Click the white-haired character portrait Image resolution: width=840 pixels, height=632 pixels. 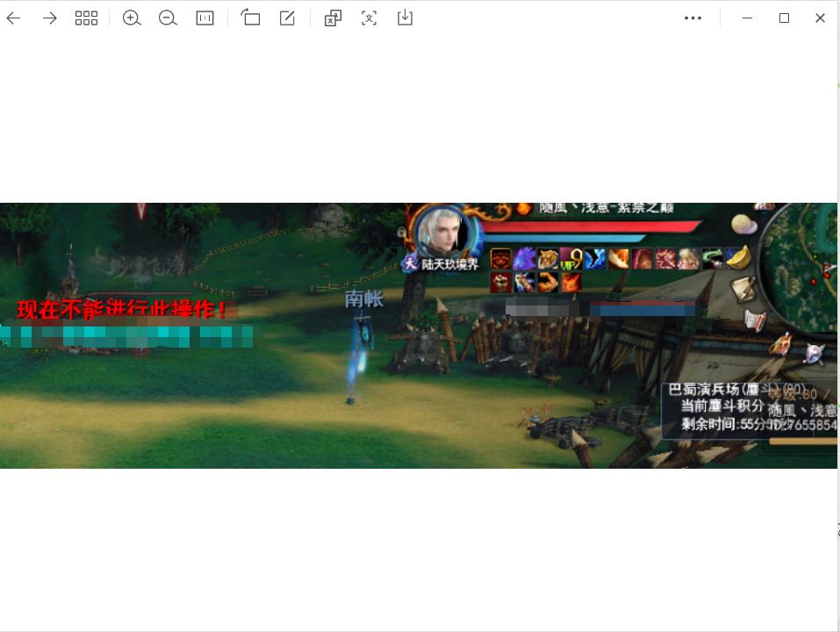442,232
